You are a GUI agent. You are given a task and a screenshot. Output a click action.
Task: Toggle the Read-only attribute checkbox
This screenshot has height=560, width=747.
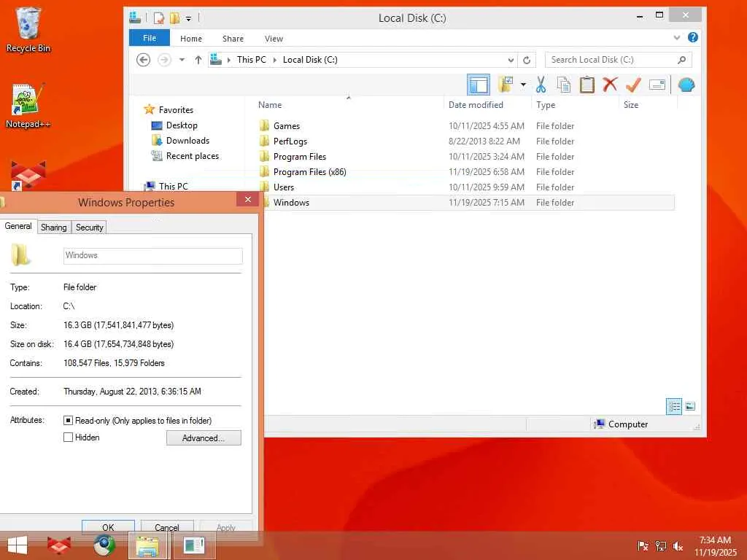pos(68,421)
